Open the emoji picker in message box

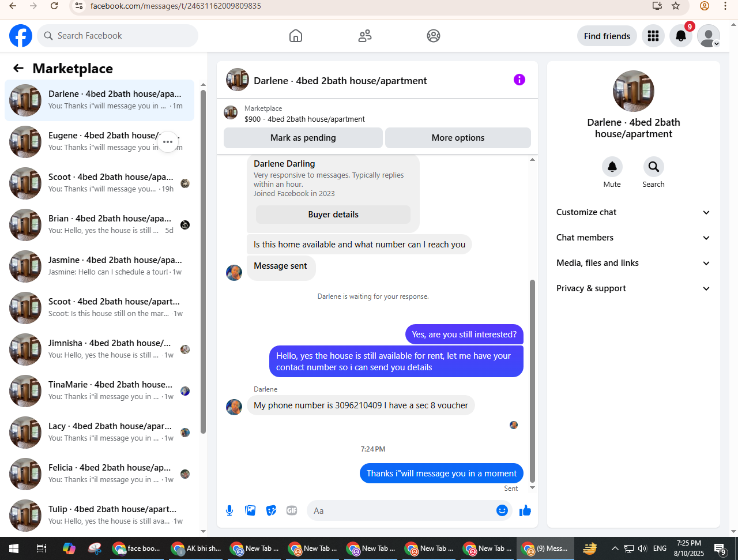pyautogui.click(x=502, y=510)
